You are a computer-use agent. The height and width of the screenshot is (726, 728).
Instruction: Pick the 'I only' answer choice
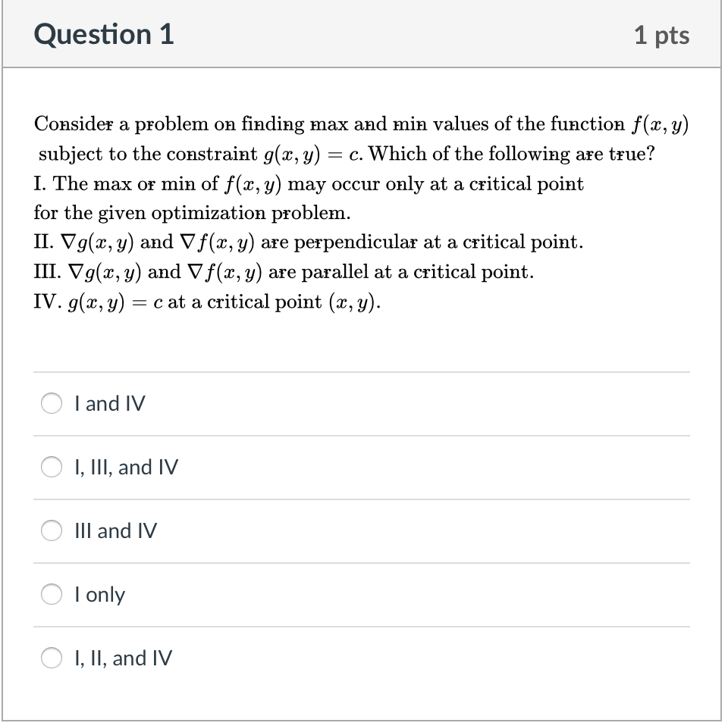coord(51,595)
